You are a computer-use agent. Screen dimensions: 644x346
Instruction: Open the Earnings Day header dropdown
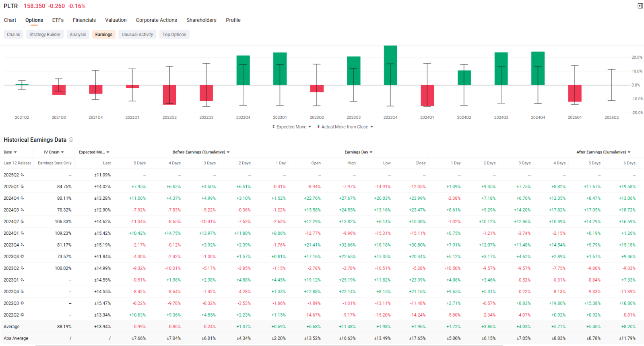(371, 152)
